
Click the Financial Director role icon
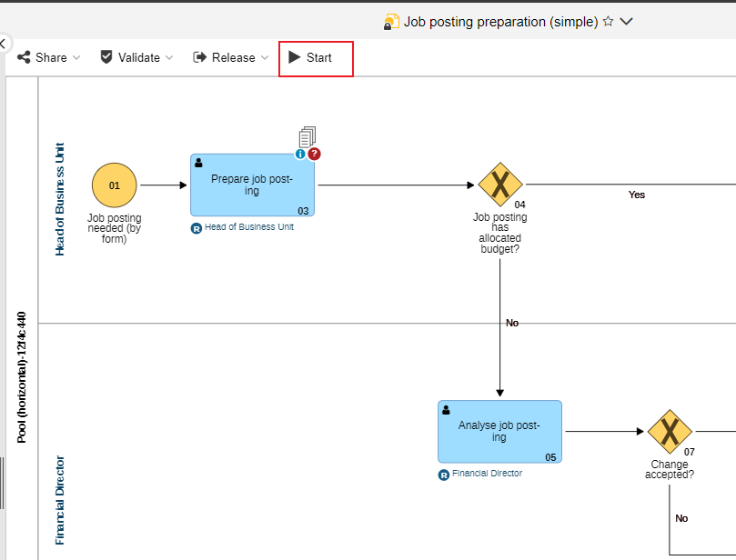(x=444, y=474)
